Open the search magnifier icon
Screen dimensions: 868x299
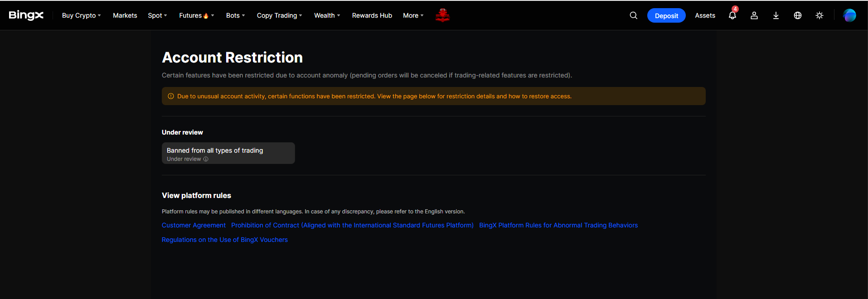pos(634,15)
